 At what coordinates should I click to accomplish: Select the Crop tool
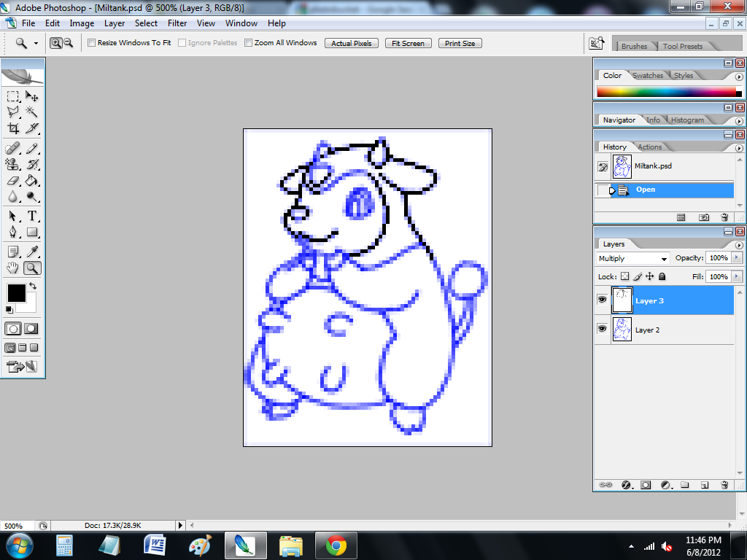coord(13,128)
